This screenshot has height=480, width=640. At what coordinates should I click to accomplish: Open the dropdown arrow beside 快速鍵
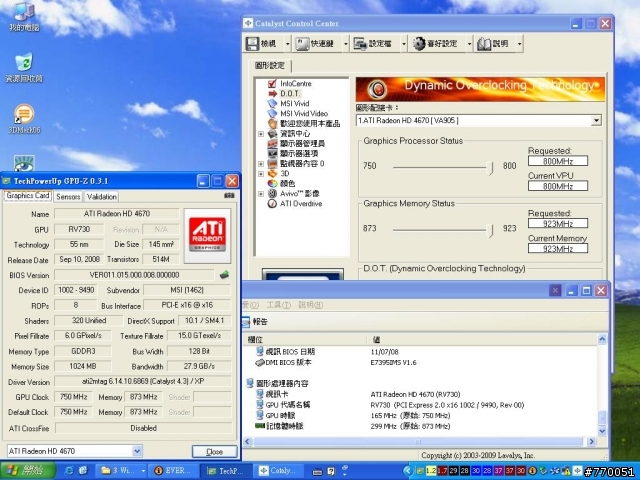pos(346,44)
